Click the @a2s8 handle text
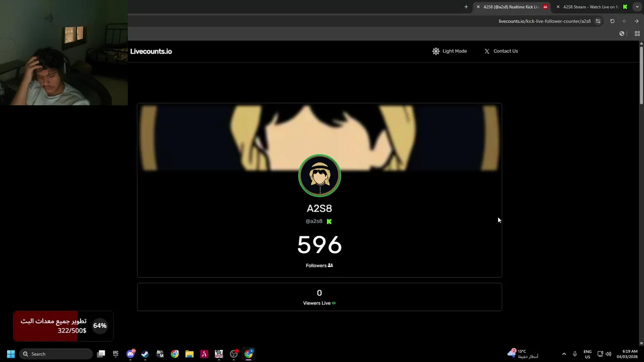 pos(314,221)
